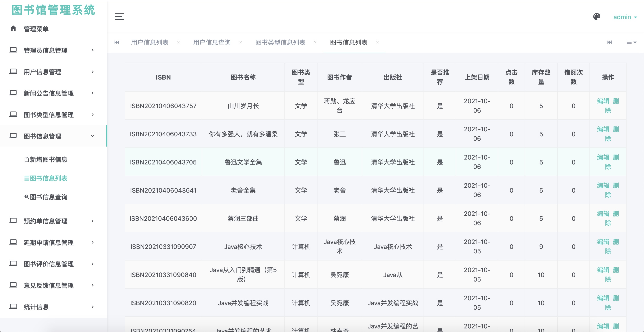This screenshot has height=332, width=644.
Task: Click the 出版社 column header
Action: tap(393, 77)
